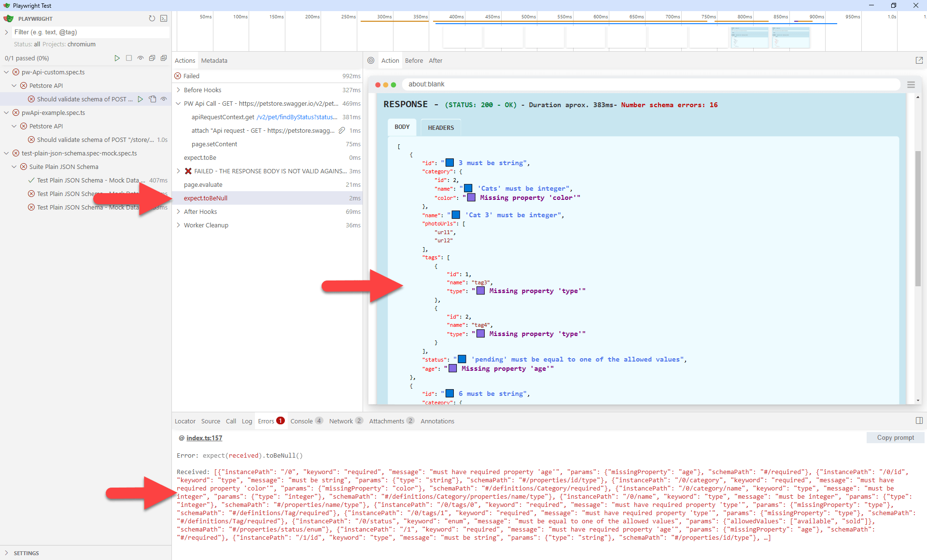Stop test execution with the square icon

129,58
